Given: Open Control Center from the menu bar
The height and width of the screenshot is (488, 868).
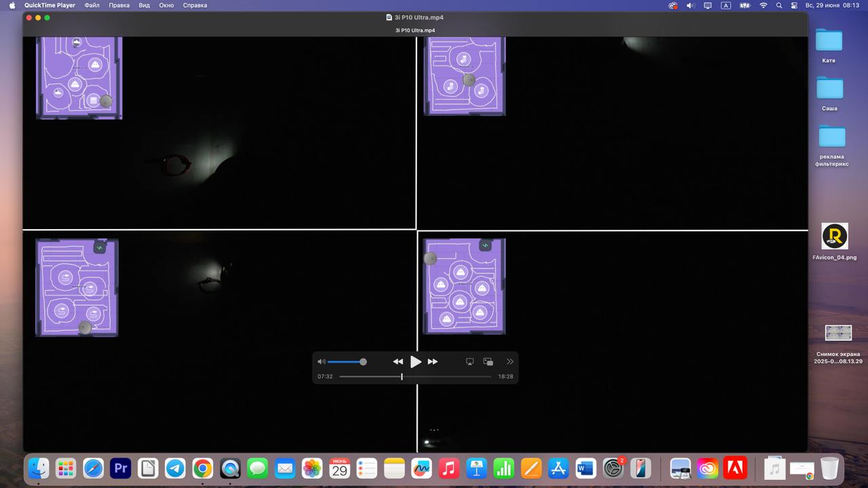Looking at the screenshot, I should [794, 5].
